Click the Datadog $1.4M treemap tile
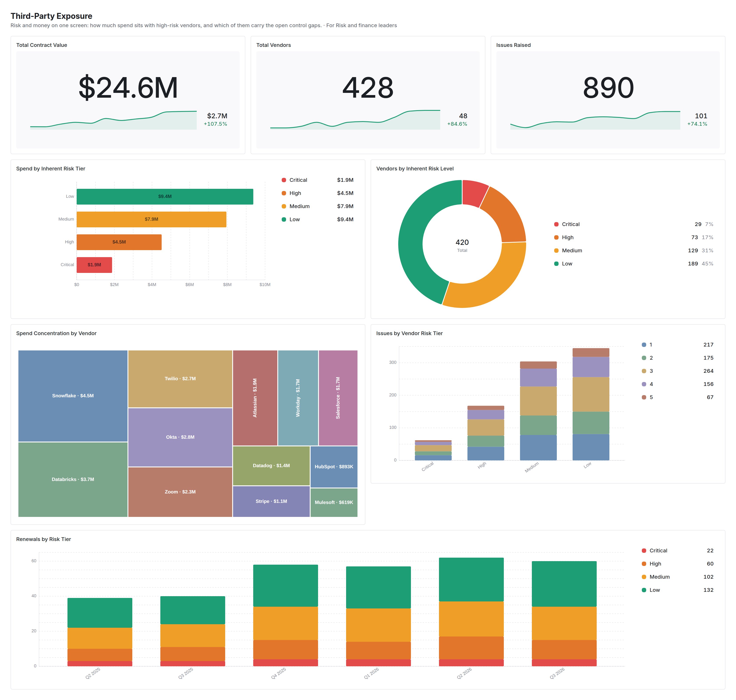The height and width of the screenshot is (700, 736). [x=271, y=466]
